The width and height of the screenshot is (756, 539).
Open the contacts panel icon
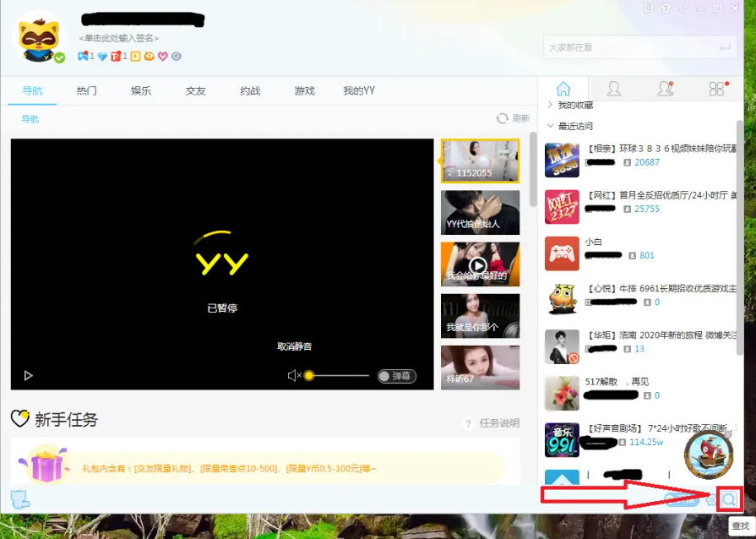point(615,89)
